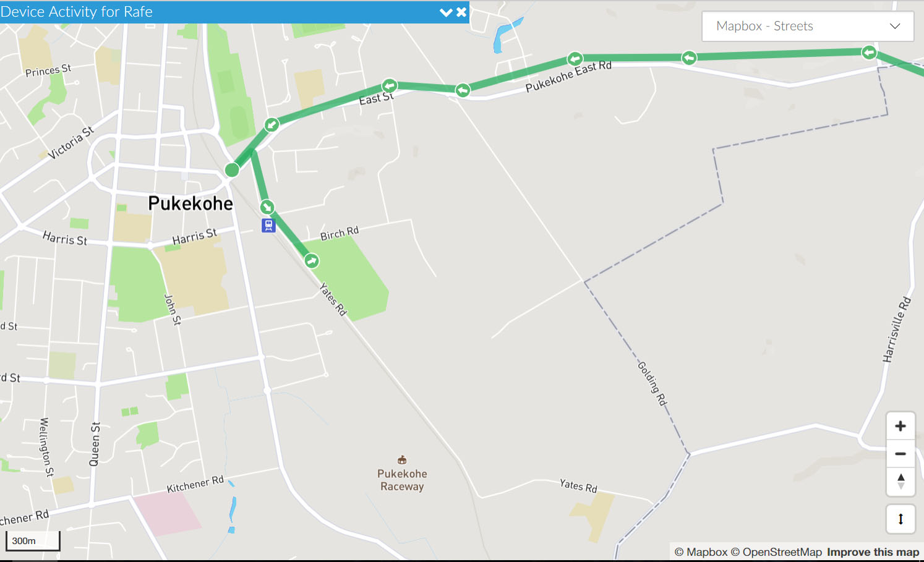Click route arrow marker beside Birch Rd park

[312, 261]
